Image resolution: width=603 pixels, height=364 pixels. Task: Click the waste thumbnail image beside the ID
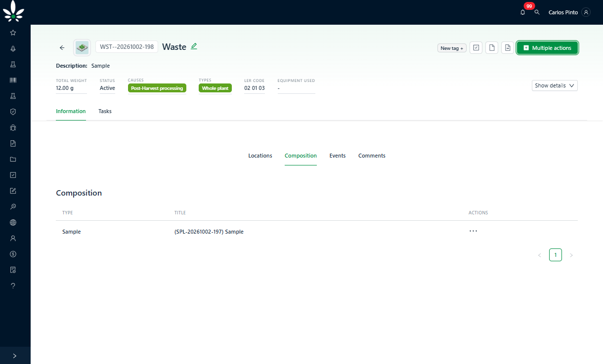point(82,47)
